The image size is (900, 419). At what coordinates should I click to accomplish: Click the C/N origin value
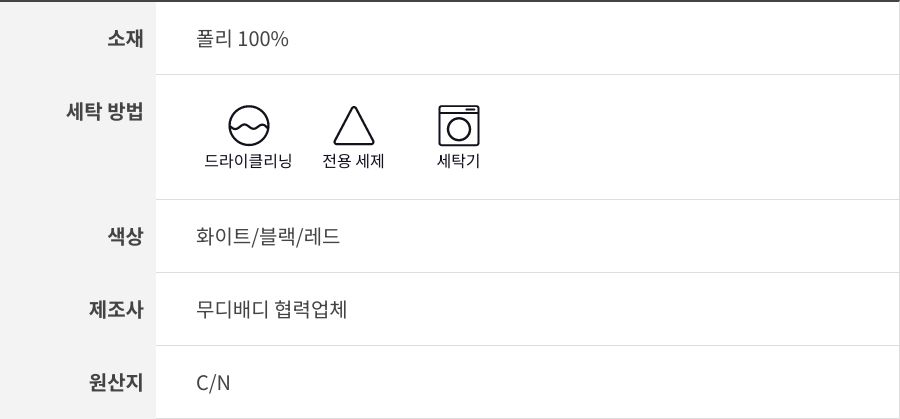(x=213, y=383)
